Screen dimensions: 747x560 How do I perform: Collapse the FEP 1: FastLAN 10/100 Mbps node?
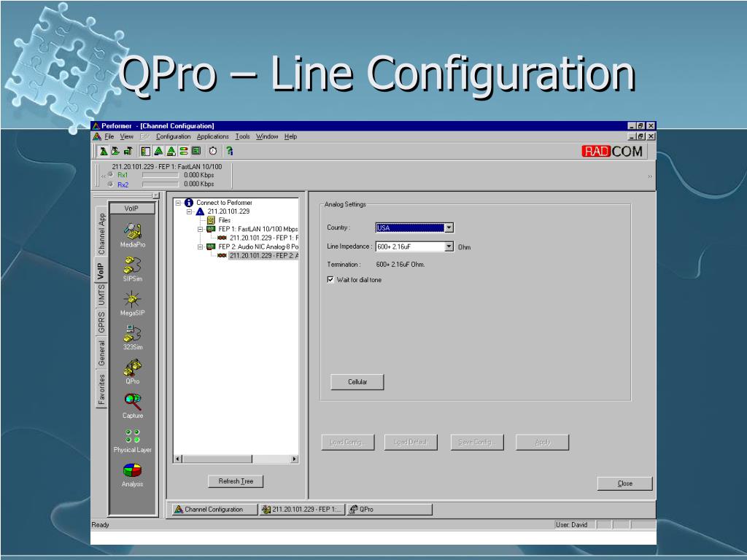click(x=201, y=229)
